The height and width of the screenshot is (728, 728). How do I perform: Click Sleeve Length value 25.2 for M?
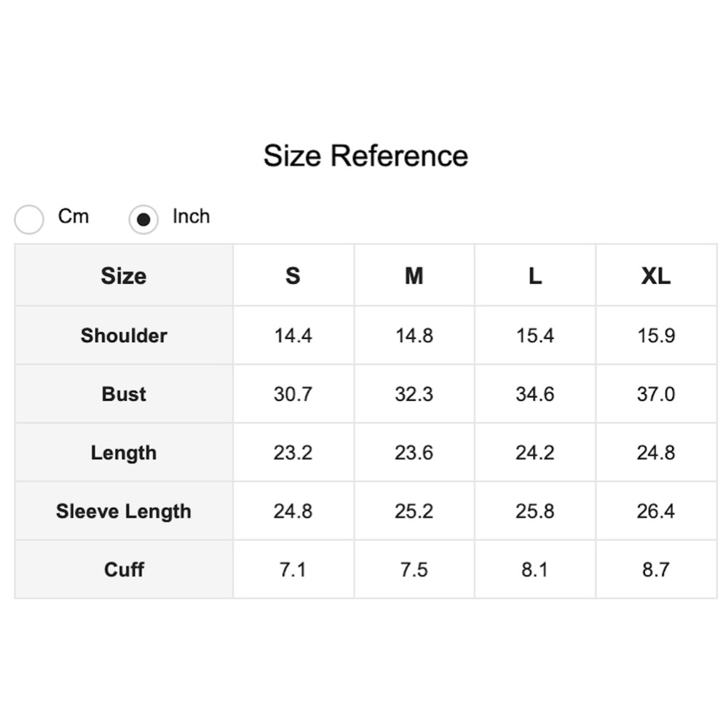[x=414, y=511]
